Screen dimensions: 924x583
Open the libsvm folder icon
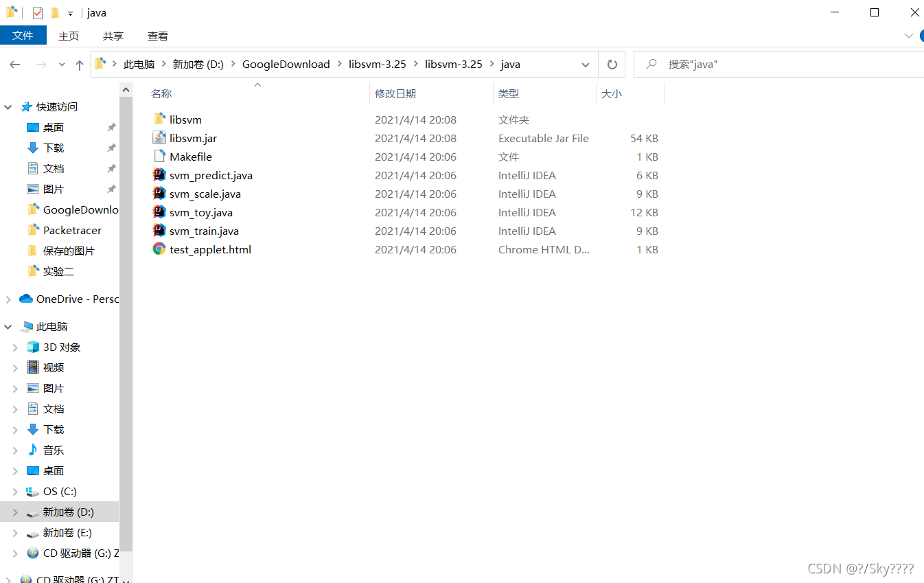[x=159, y=119]
